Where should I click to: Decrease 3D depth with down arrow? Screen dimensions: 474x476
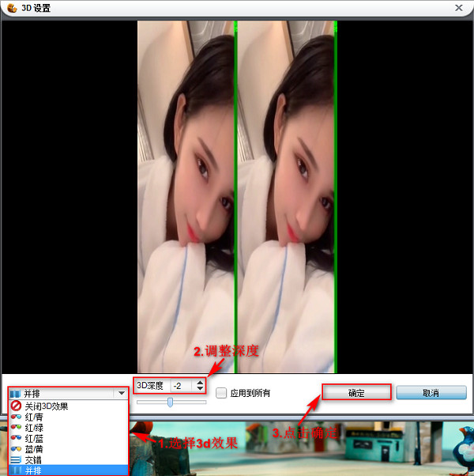point(200,388)
